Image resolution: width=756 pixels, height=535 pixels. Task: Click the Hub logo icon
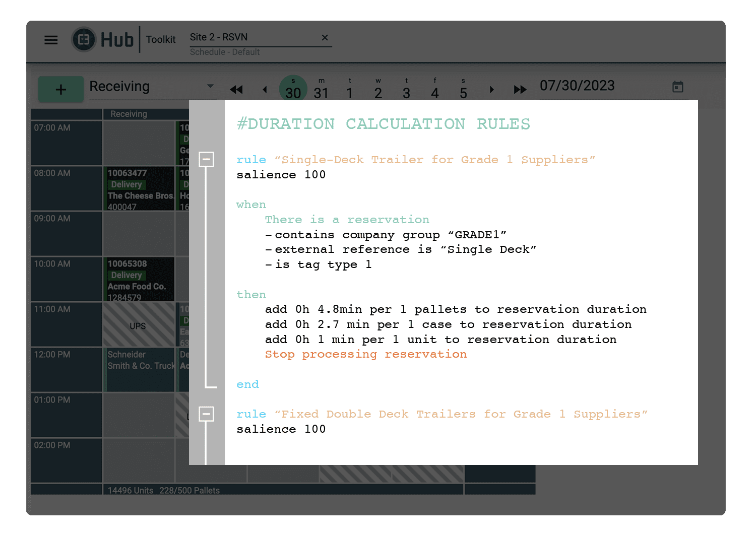point(84,39)
